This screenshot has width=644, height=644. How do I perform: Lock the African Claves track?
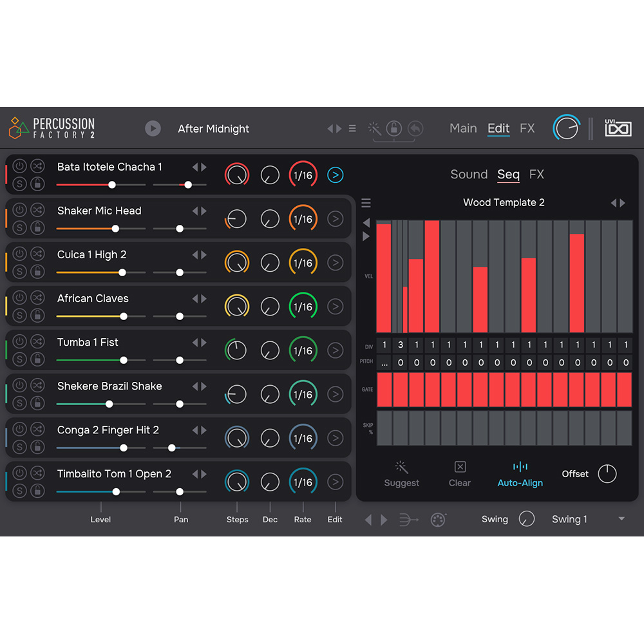[37, 316]
